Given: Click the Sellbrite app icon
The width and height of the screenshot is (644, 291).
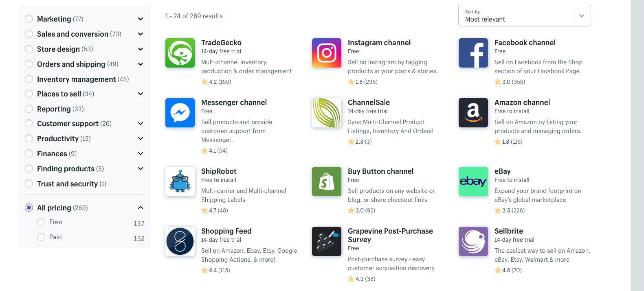Looking at the screenshot, I should tap(473, 241).
